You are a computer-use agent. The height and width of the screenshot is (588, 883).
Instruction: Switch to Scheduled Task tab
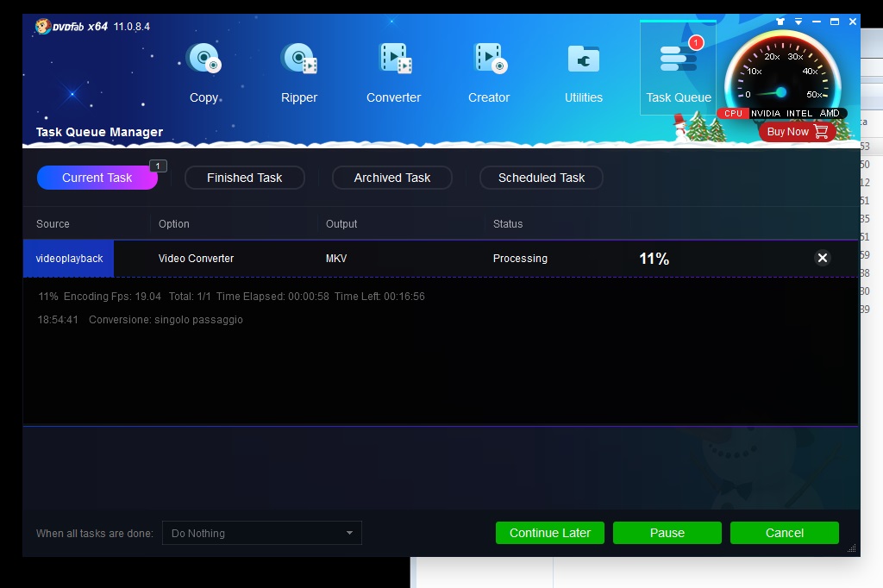click(542, 178)
